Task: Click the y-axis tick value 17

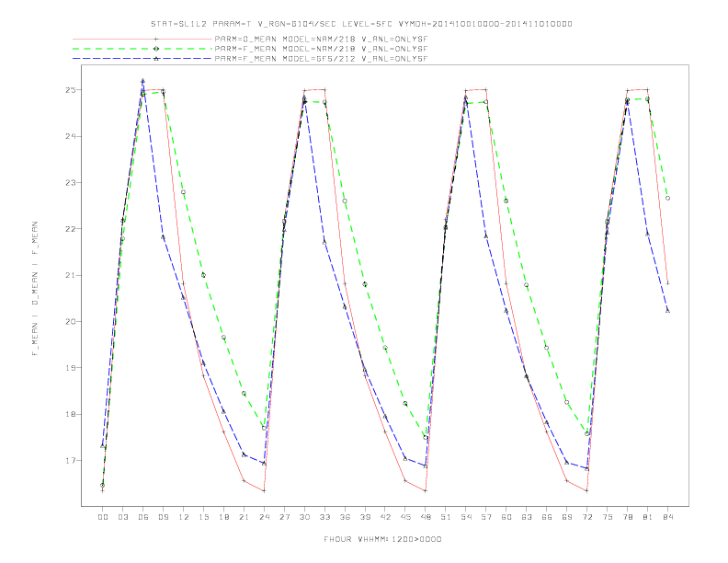Action: tap(71, 461)
